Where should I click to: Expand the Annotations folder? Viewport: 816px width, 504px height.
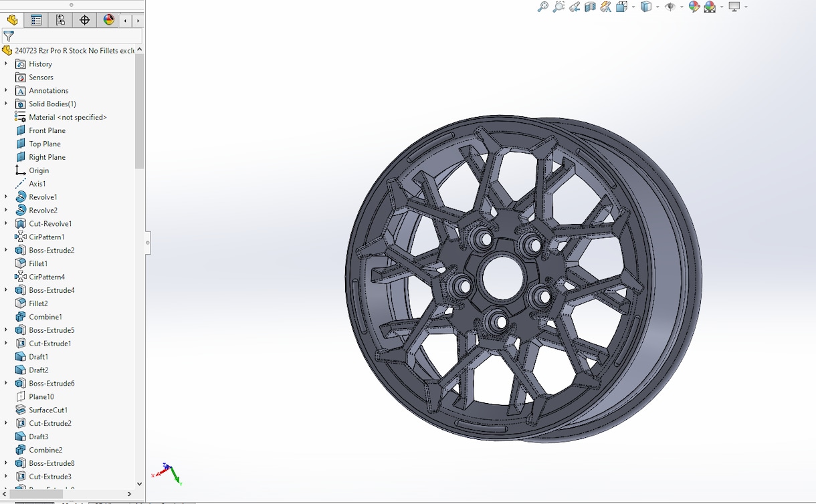6,90
